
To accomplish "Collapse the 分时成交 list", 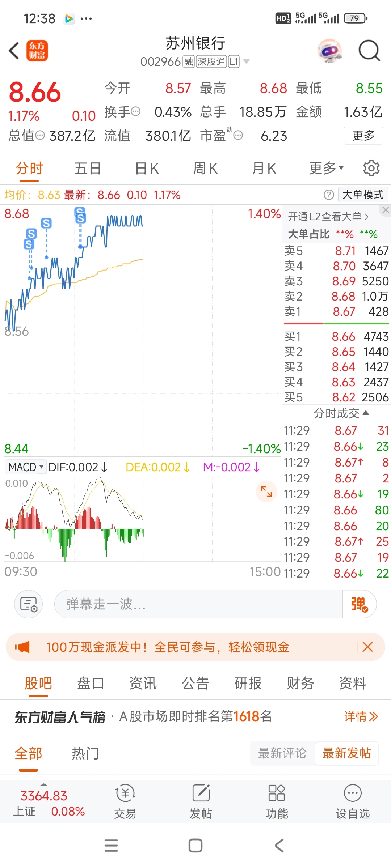I will pos(341,413).
